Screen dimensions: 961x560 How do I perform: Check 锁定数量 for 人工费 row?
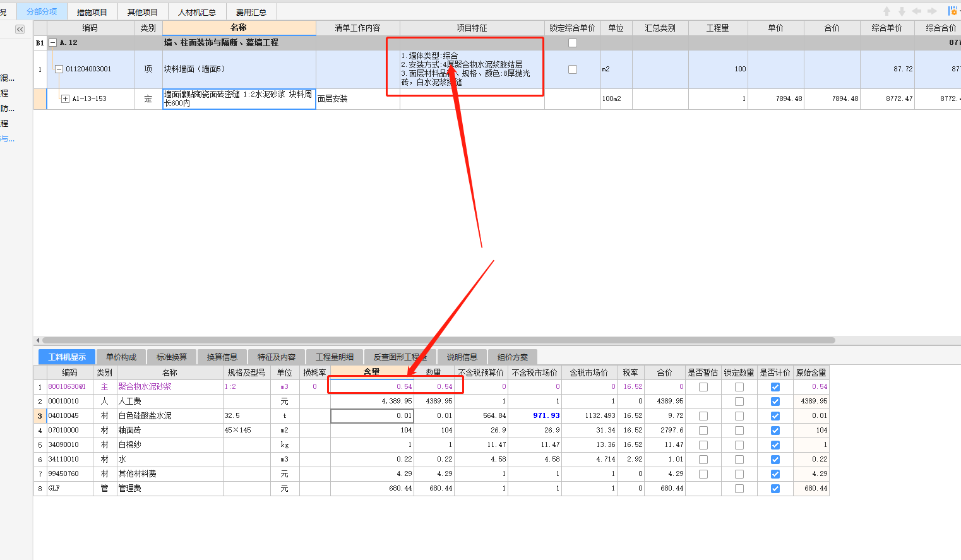(x=739, y=402)
